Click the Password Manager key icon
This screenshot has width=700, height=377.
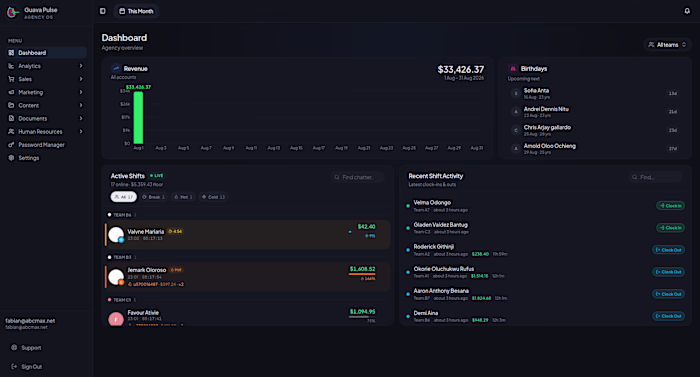[11, 145]
